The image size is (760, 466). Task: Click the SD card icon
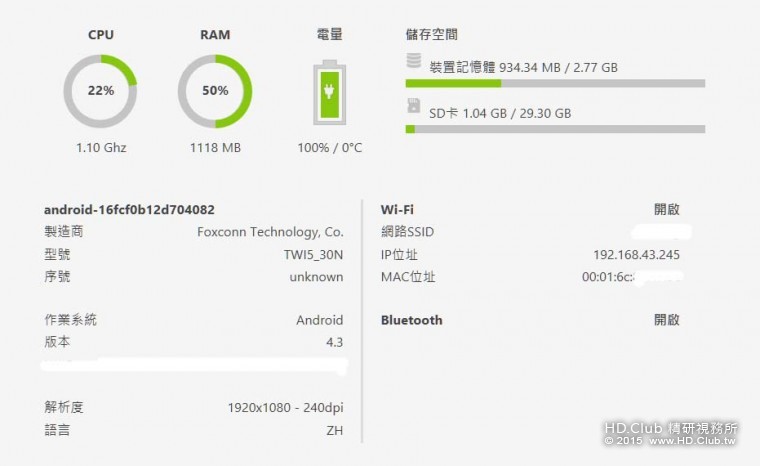(412, 106)
